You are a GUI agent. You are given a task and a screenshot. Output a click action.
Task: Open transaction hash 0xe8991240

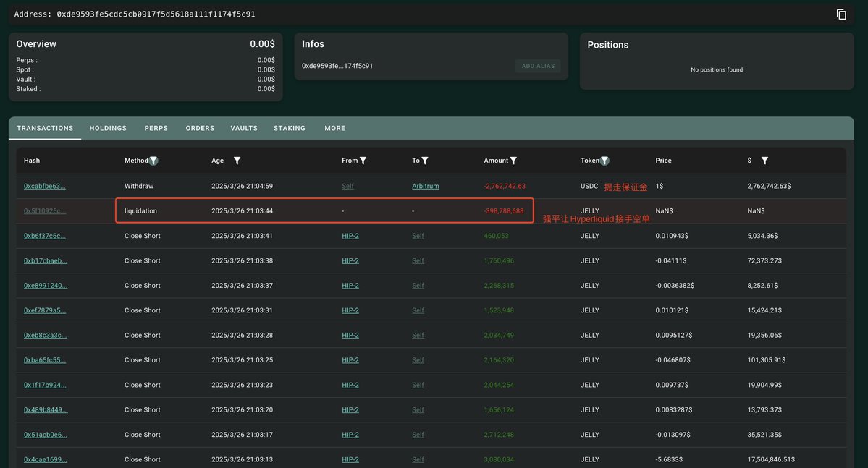(x=44, y=286)
